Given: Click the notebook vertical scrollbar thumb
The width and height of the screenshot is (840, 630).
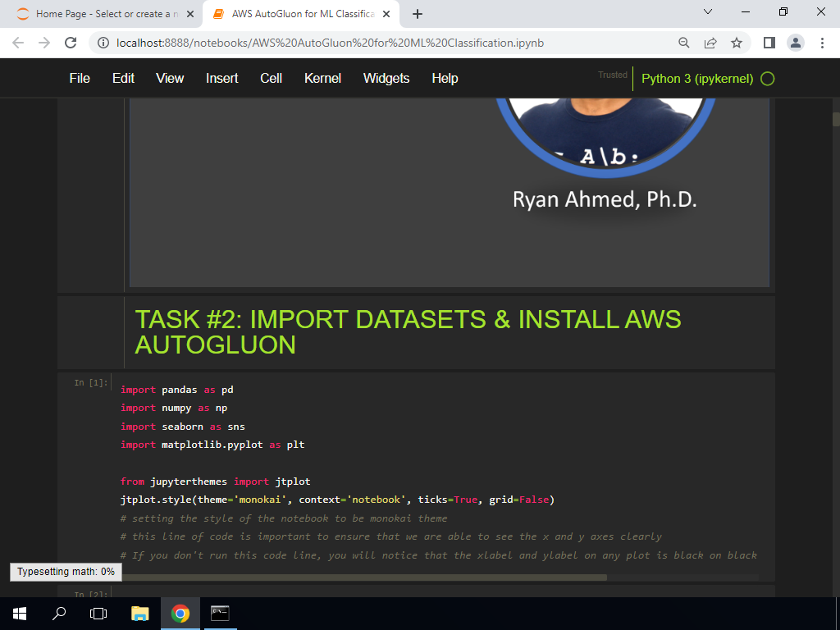Looking at the screenshot, I should pos(836,119).
